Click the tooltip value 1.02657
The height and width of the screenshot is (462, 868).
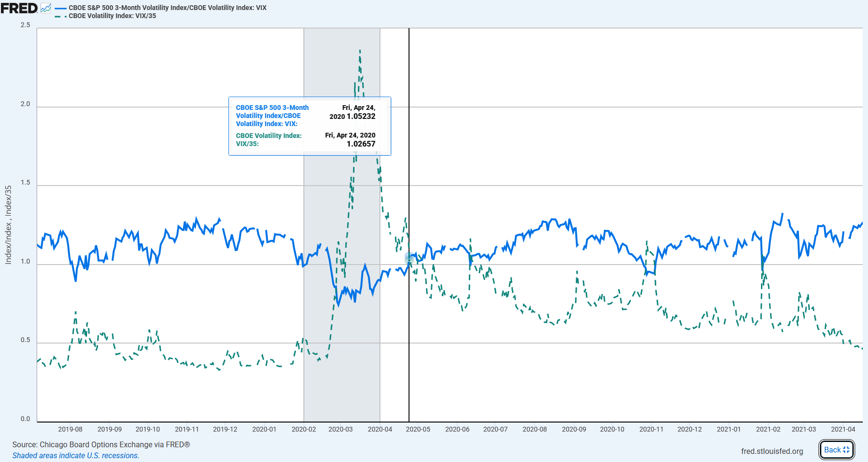(x=361, y=144)
